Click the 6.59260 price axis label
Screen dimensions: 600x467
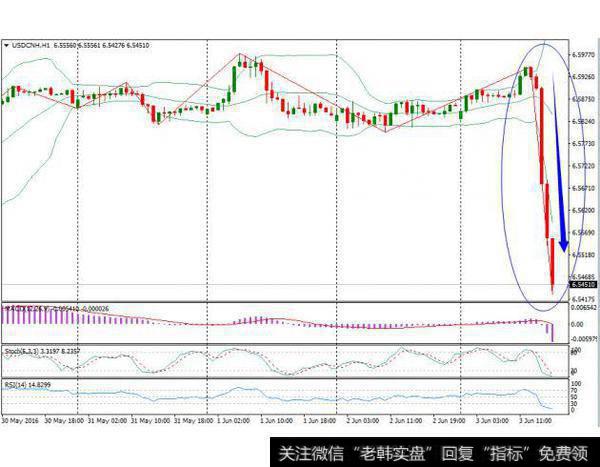click(x=584, y=77)
